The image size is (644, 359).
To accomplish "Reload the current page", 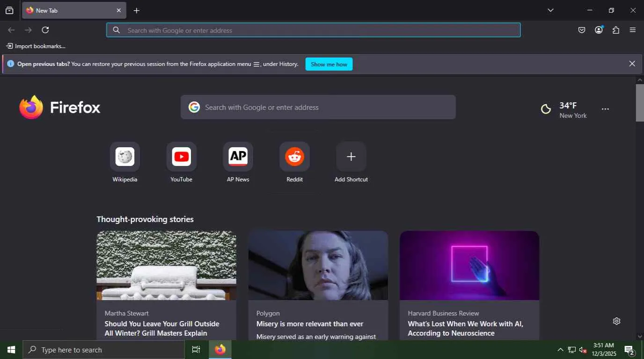I will (45, 30).
